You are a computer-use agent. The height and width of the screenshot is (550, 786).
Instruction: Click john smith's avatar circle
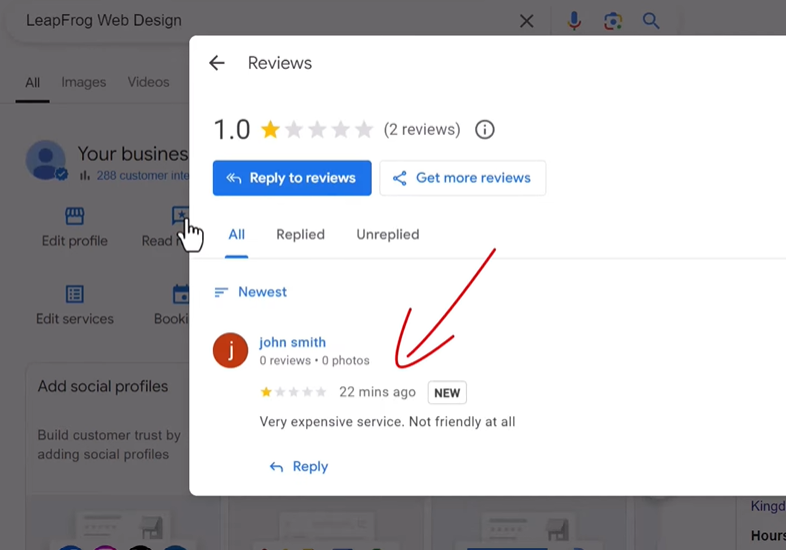(x=231, y=350)
